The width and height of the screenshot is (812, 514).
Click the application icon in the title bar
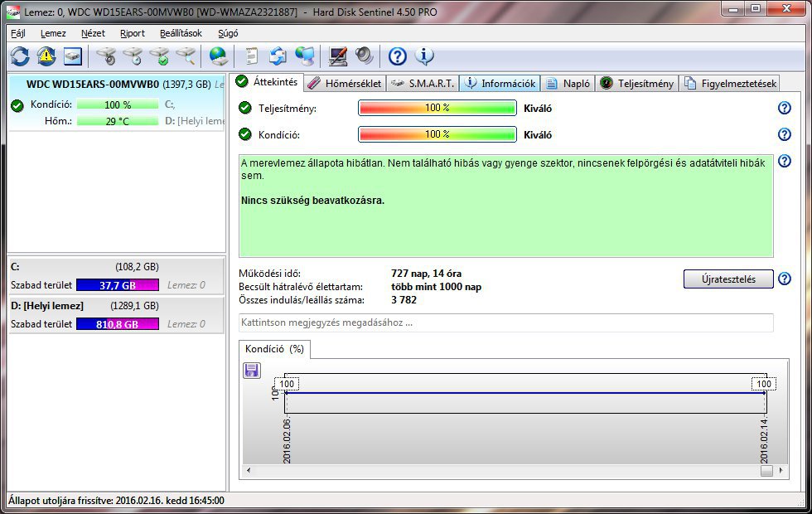[13, 12]
